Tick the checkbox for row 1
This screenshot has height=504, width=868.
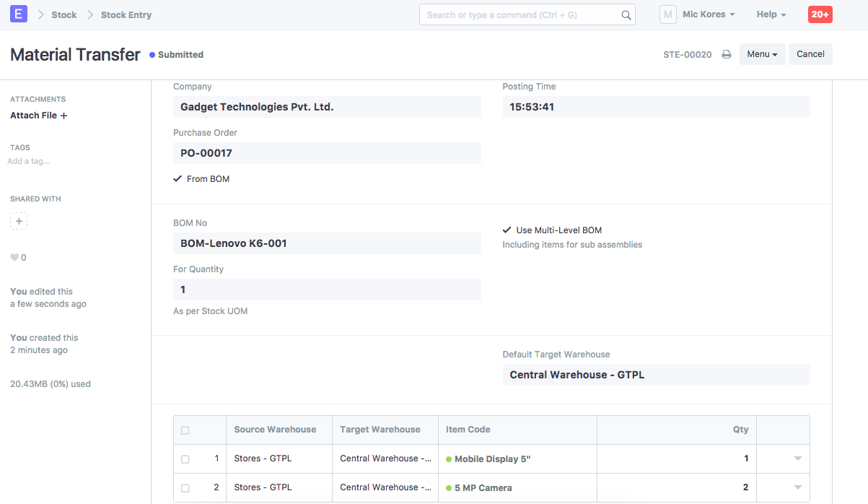tap(185, 459)
